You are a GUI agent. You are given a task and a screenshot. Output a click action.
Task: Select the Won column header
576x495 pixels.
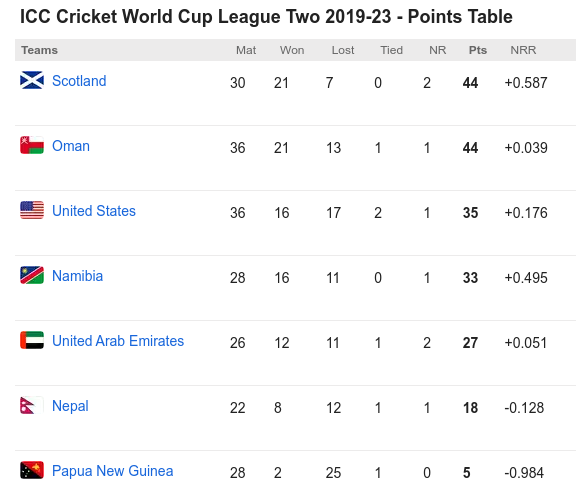[292, 50]
